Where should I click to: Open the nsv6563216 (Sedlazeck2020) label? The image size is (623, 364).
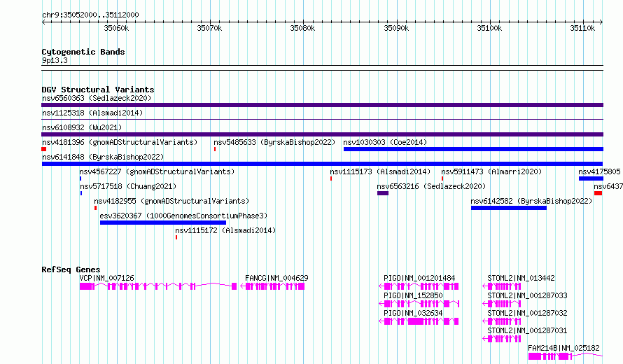tap(431, 186)
